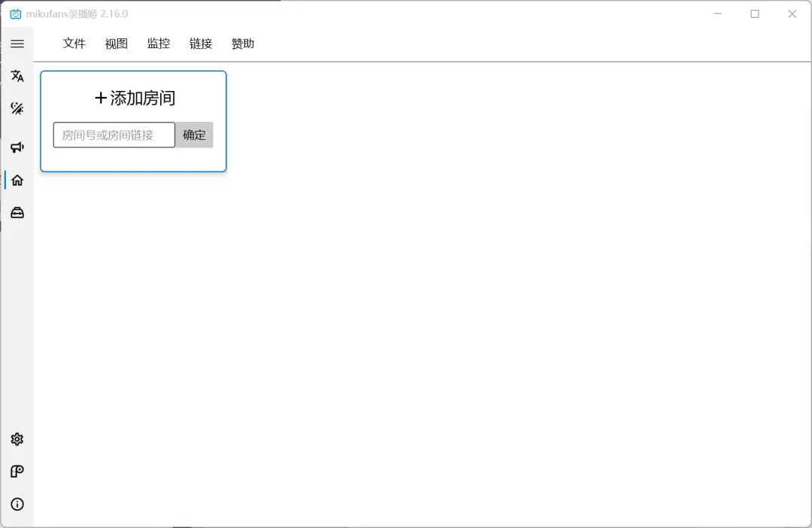Go to the home page
Screen dimensions: 812x528
pos(17,180)
